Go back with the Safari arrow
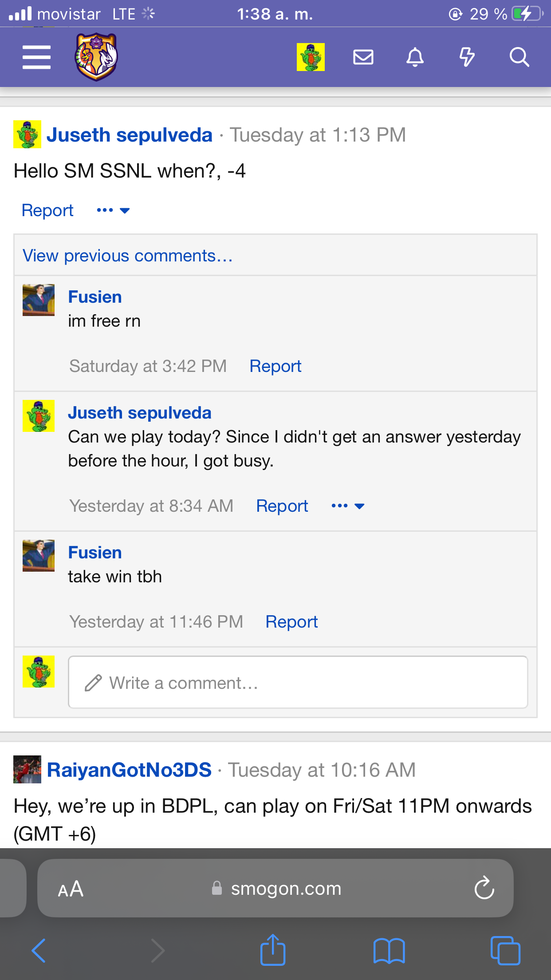 (39, 950)
